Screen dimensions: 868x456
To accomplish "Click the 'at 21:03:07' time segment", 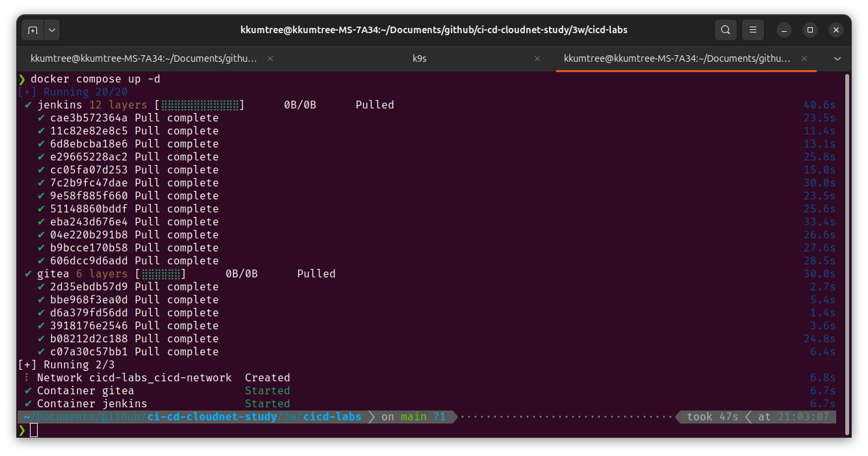I will tap(794, 417).
